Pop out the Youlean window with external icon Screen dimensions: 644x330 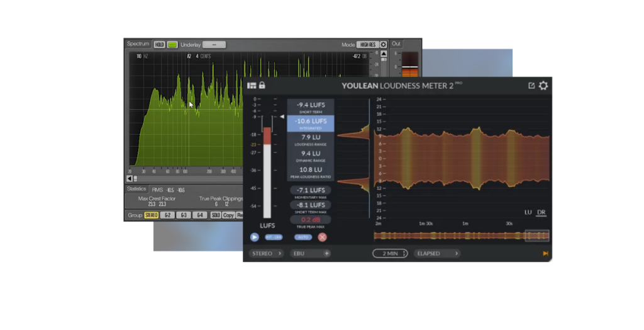pyautogui.click(x=531, y=86)
